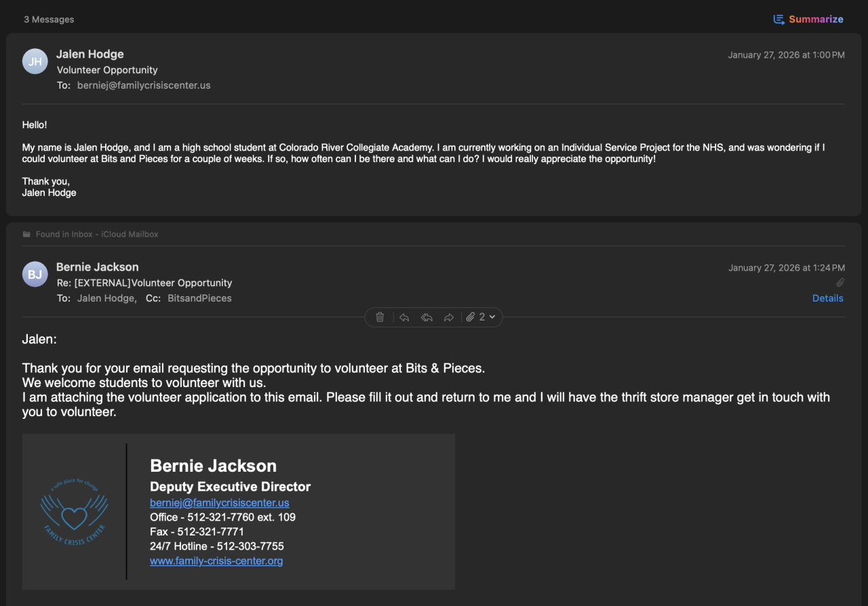
Task: Click the BJ sender avatar
Action: click(x=35, y=275)
